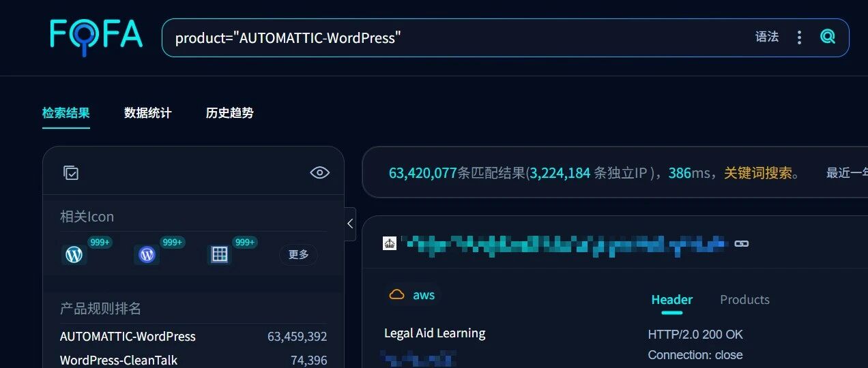Click the favicon beside the result URL
Image resolution: width=868 pixels, height=368 pixels.
pyautogui.click(x=390, y=243)
